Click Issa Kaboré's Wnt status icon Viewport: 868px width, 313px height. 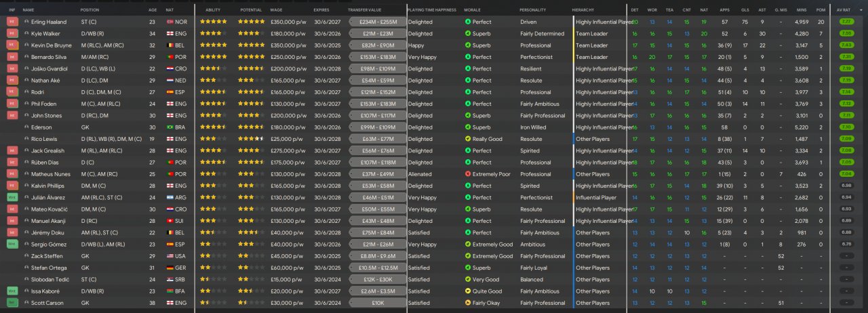coord(12,291)
